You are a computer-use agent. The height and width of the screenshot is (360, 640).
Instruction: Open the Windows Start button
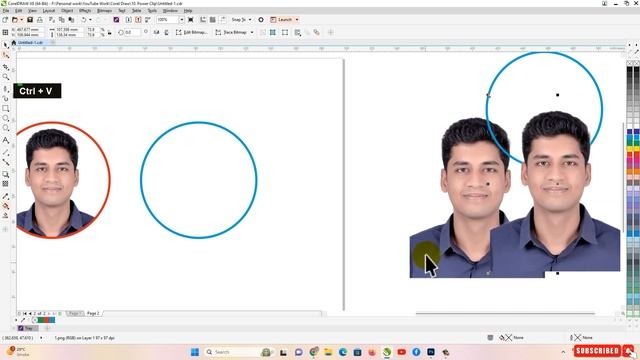(195, 352)
